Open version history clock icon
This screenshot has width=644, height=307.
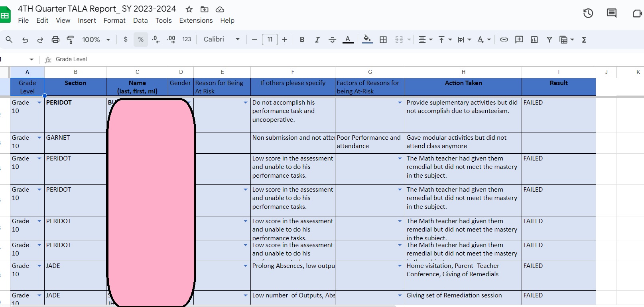pyautogui.click(x=588, y=13)
